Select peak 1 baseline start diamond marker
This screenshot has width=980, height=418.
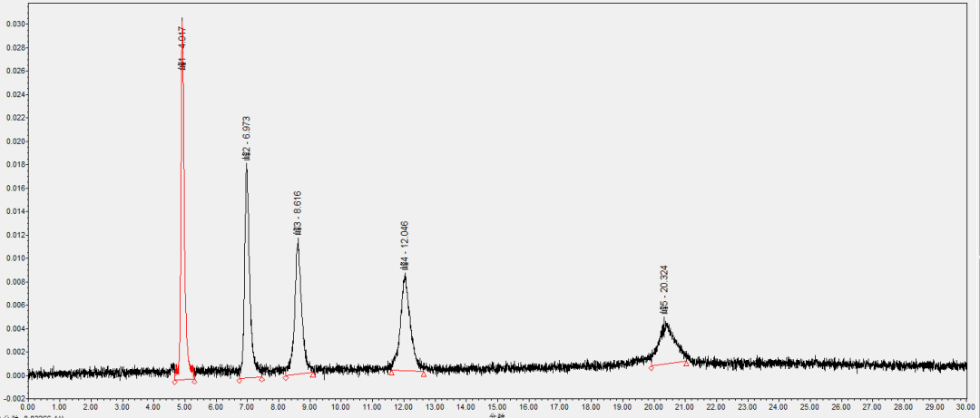175,382
